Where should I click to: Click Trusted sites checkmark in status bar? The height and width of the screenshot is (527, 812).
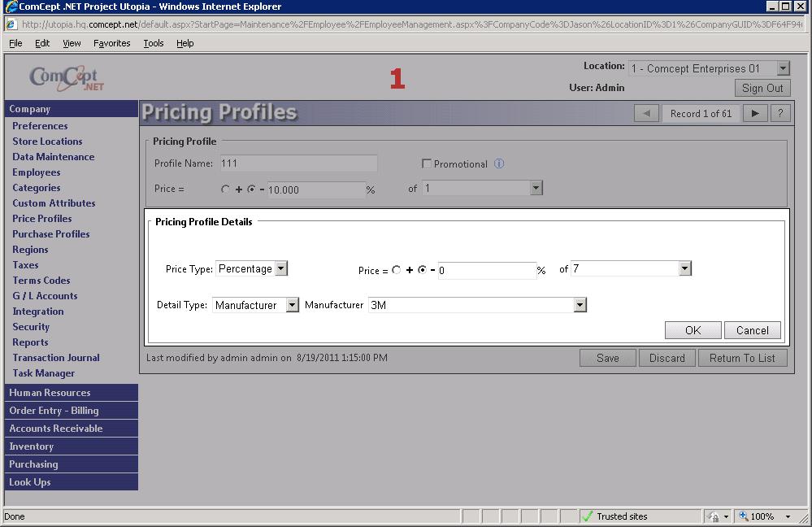click(x=588, y=516)
